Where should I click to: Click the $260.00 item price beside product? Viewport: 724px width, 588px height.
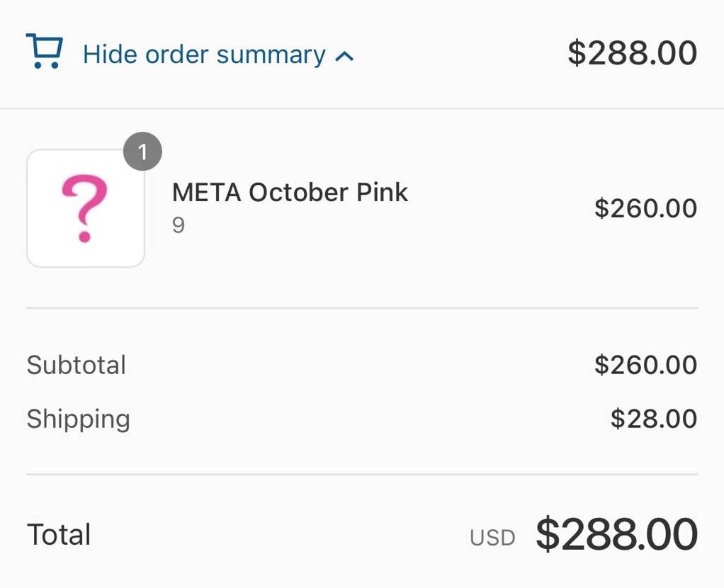tap(645, 208)
